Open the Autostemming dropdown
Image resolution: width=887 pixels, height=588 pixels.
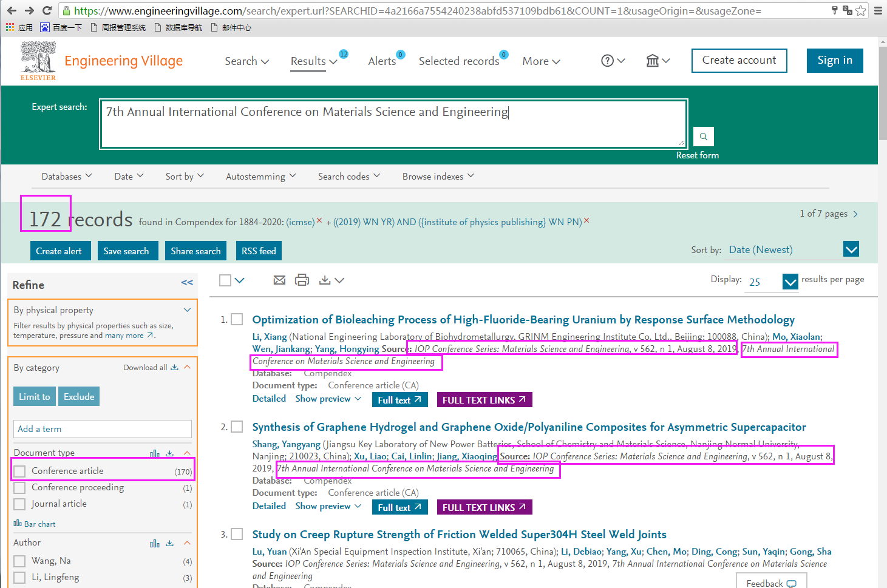coord(261,176)
